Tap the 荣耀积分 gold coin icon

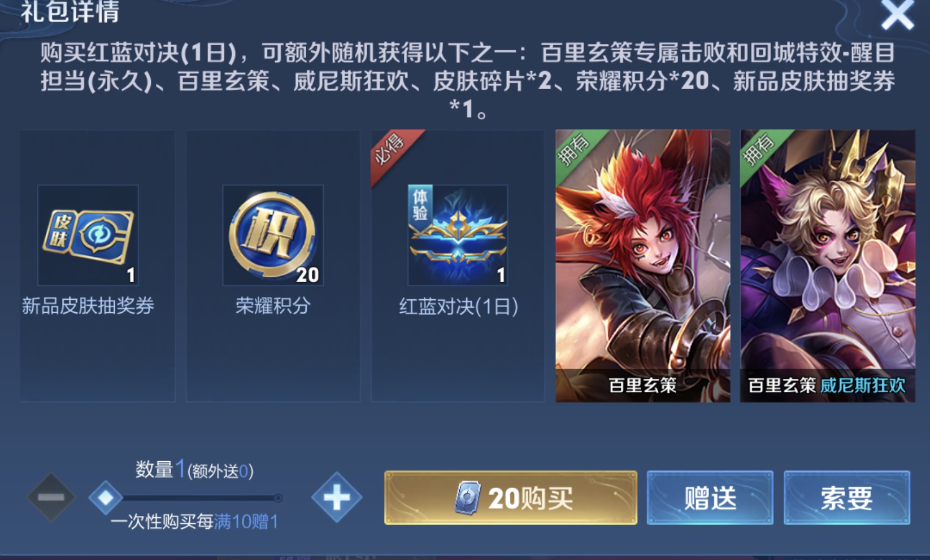(273, 235)
